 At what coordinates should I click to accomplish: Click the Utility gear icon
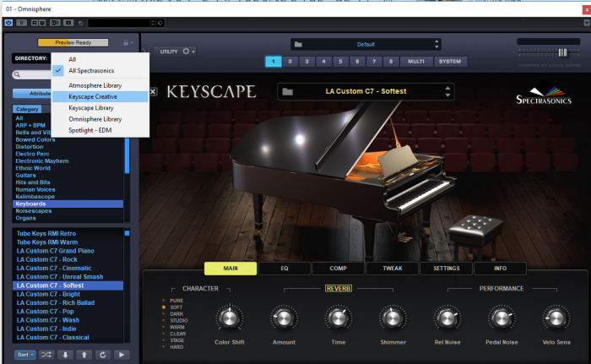pos(186,52)
